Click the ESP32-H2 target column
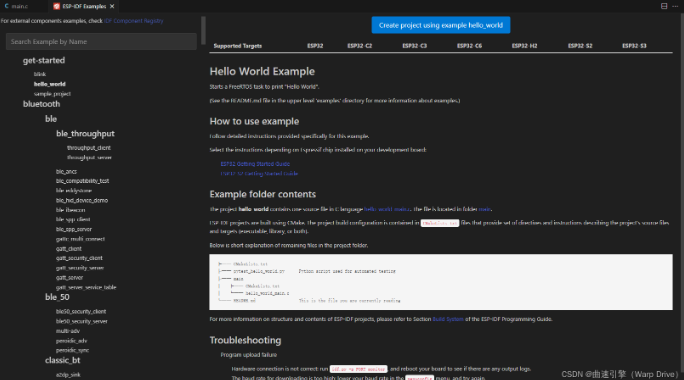Image resolution: width=684 pixels, height=380 pixels. coord(524,46)
